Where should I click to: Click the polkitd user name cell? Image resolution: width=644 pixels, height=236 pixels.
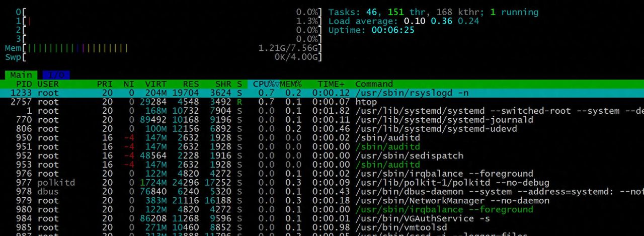(56, 183)
